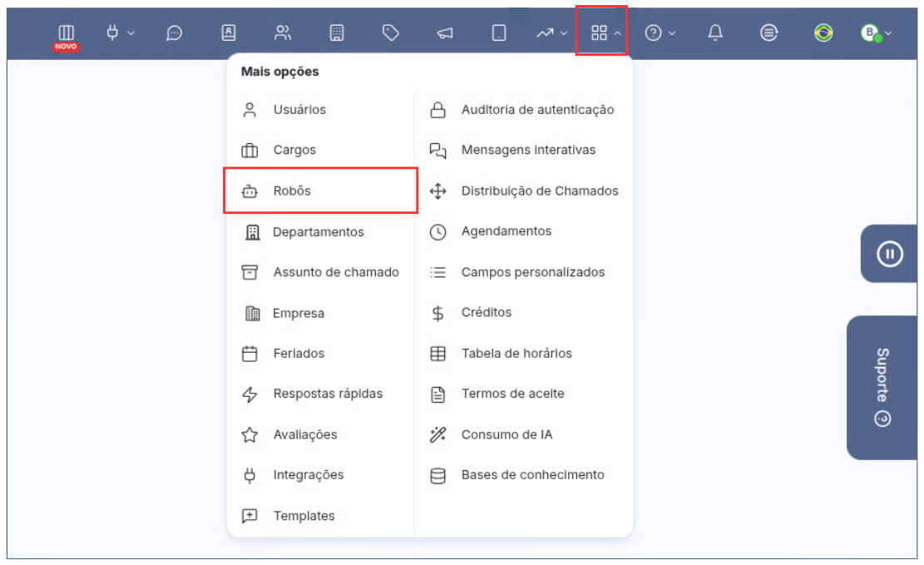The height and width of the screenshot is (565, 924).
Task: Click the contacts book icon in toolbar
Action: pyautogui.click(x=228, y=32)
